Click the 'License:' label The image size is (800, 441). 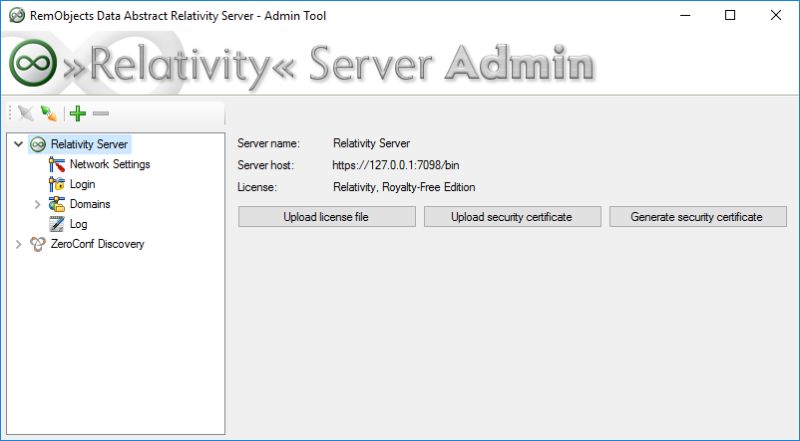click(257, 187)
